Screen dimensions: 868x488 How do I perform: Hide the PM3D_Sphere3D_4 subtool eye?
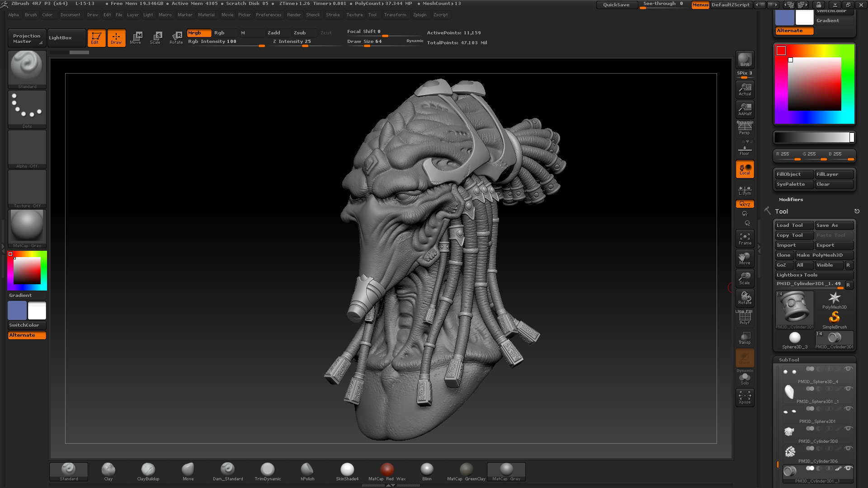849,369
